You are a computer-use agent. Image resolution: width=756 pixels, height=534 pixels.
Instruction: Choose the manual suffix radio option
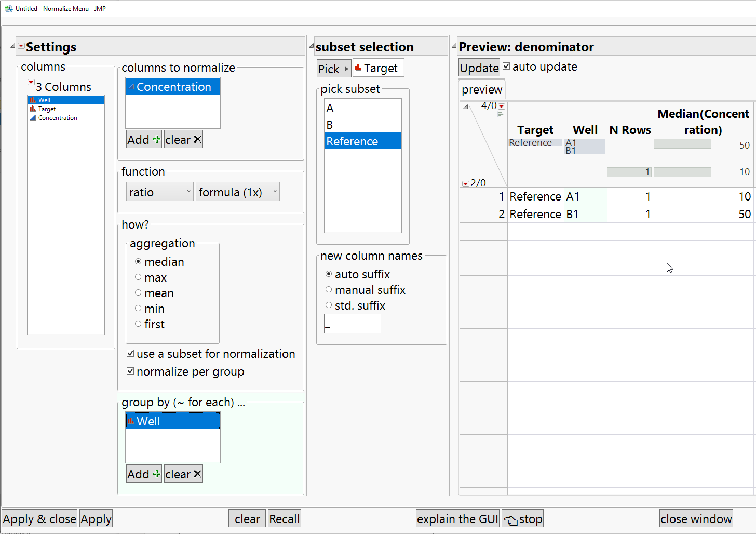pos(329,290)
